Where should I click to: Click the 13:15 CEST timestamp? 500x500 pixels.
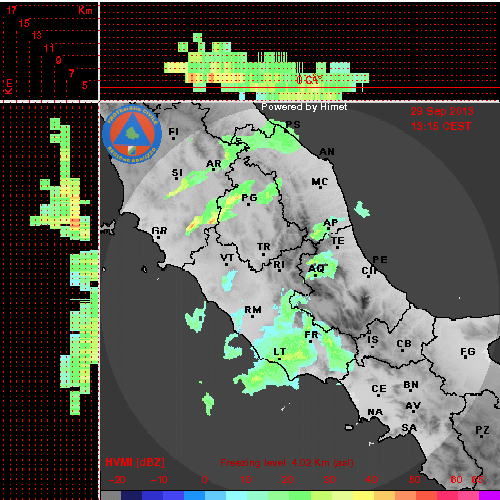441,126
